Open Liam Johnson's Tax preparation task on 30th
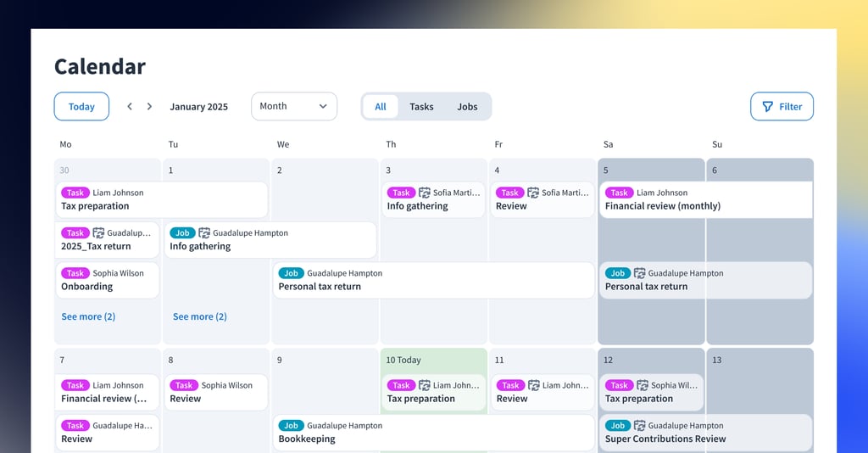 click(161, 199)
